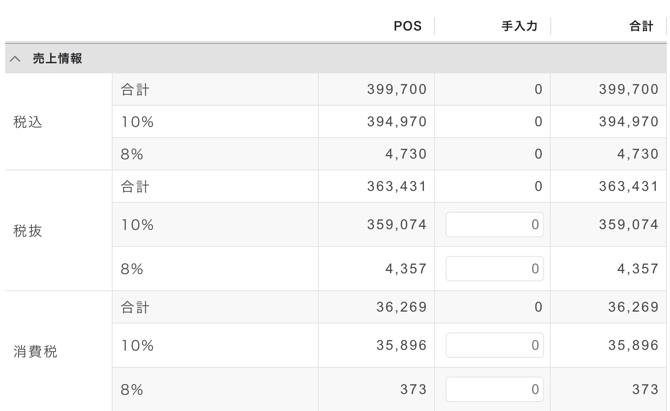Click the 消費税 10% manual input field
Viewport: 670px width, 411px height.
494,346
